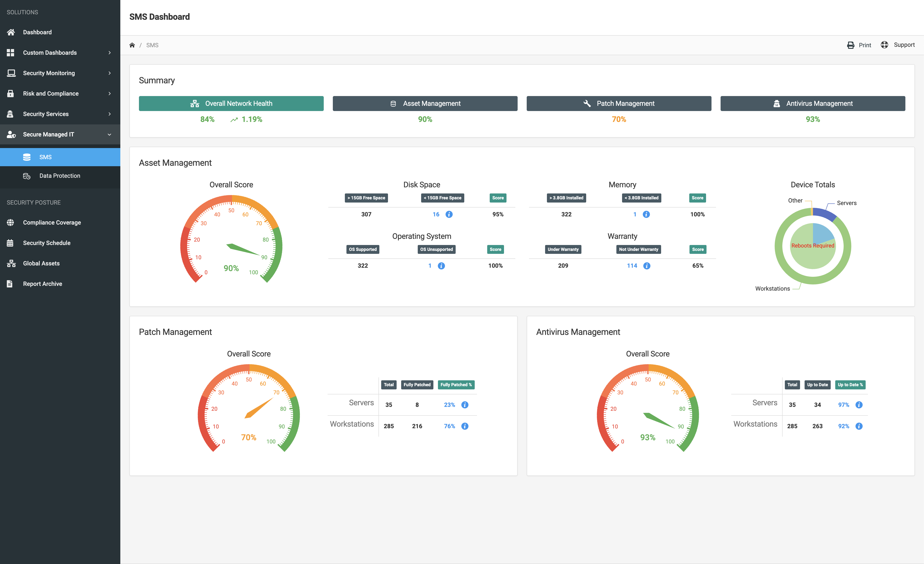Click the Print icon in the header
Viewport: 924px width, 564px height.
pos(850,45)
